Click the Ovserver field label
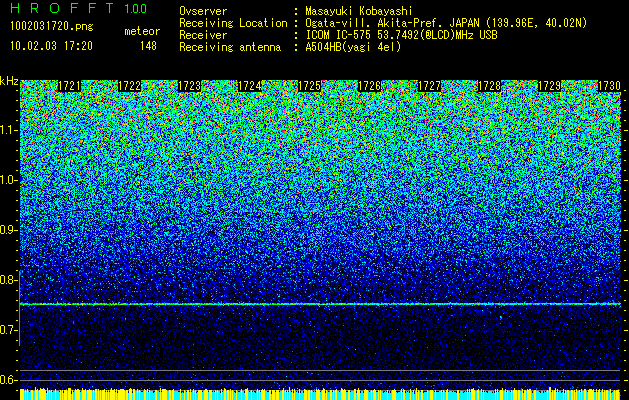 pos(203,11)
